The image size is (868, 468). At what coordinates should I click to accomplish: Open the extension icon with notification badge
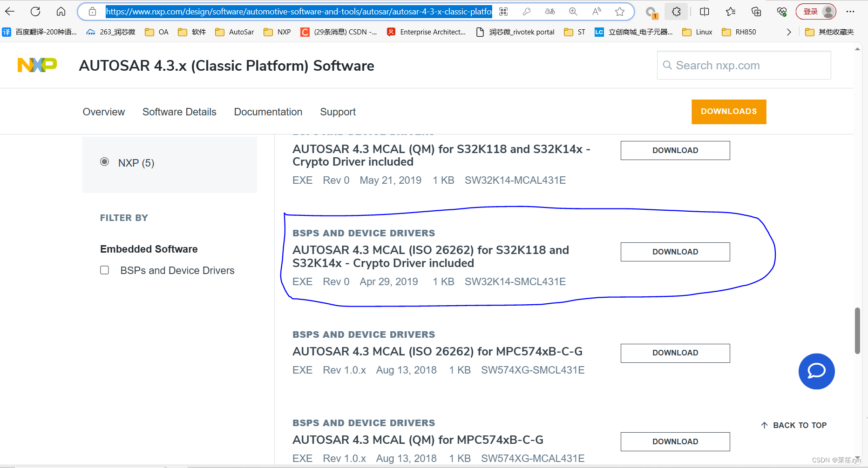click(x=651, y=13)
